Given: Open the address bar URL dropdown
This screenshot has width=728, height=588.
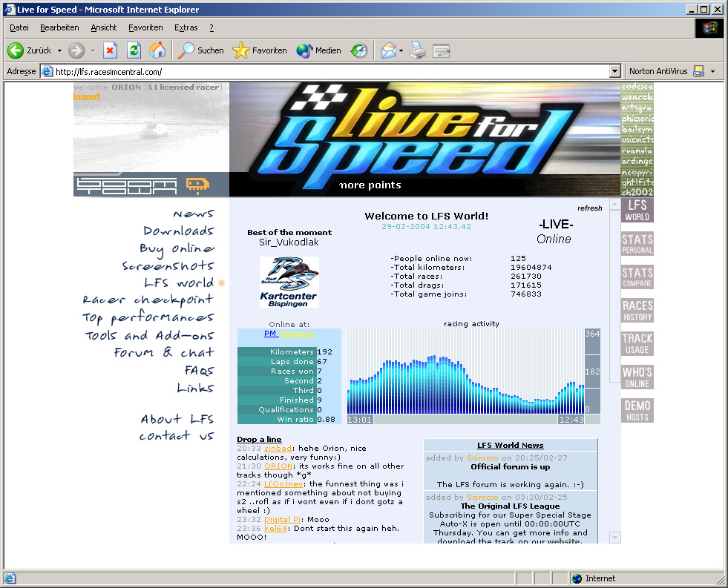Looking at the screenshot, I should click(614, 71).
